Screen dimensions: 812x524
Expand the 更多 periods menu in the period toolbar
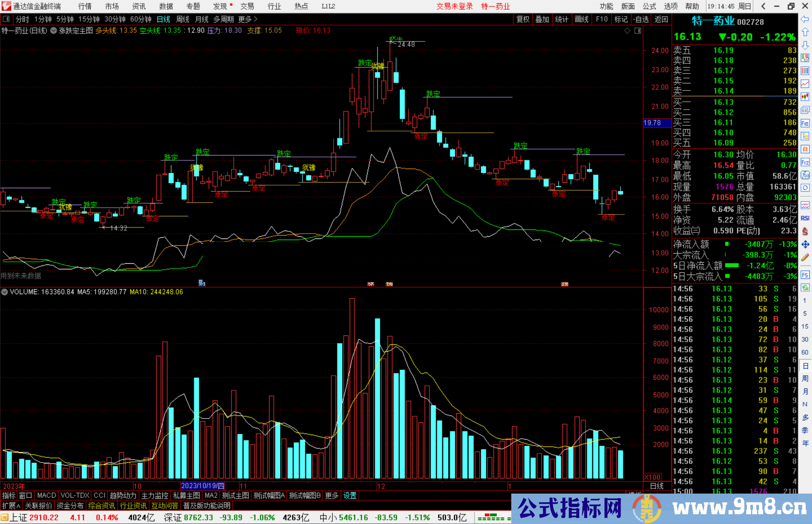click(248, 19)
